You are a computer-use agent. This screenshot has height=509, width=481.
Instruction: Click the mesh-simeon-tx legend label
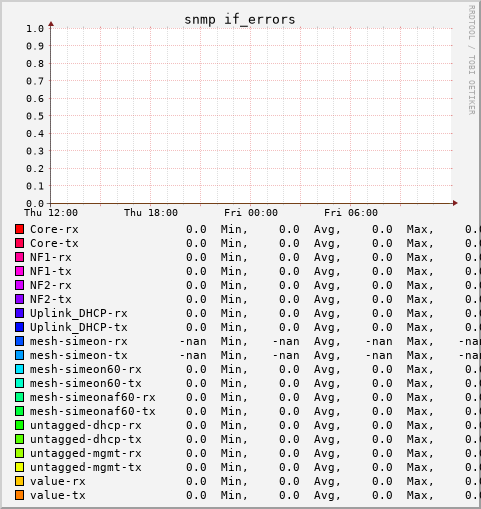click(79, 355)
